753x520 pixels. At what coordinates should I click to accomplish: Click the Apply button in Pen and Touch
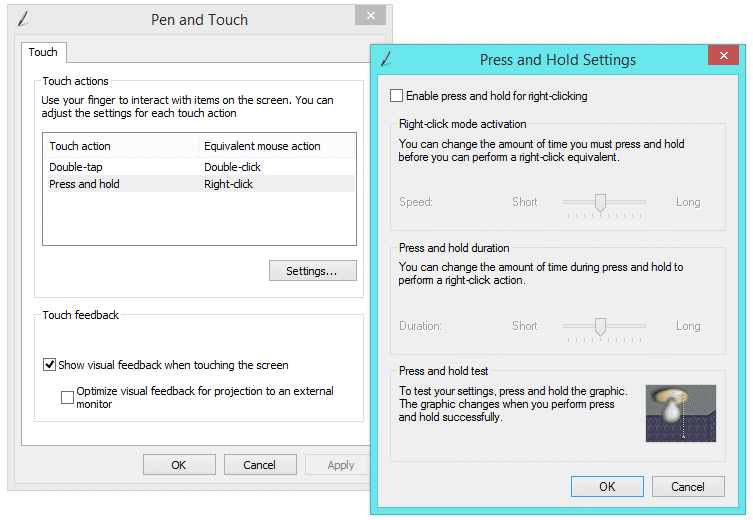339,465
